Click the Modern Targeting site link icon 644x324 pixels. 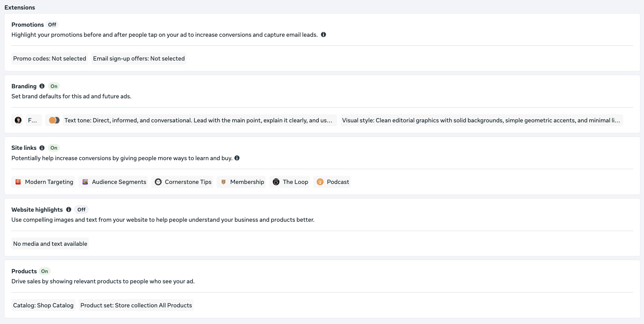(18, 182)
